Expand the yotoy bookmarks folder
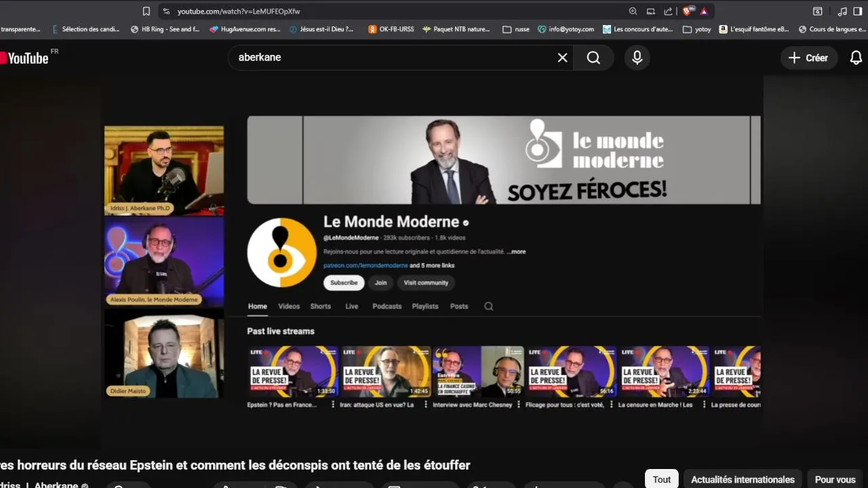 (x=697, y=29)
